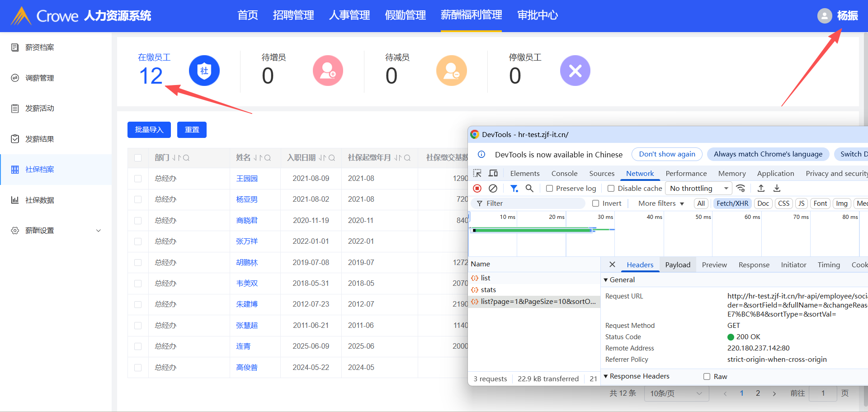Open employee link 杨亚男
The width and height of the screenshot is (868, 412).
(x=247, y=199)
